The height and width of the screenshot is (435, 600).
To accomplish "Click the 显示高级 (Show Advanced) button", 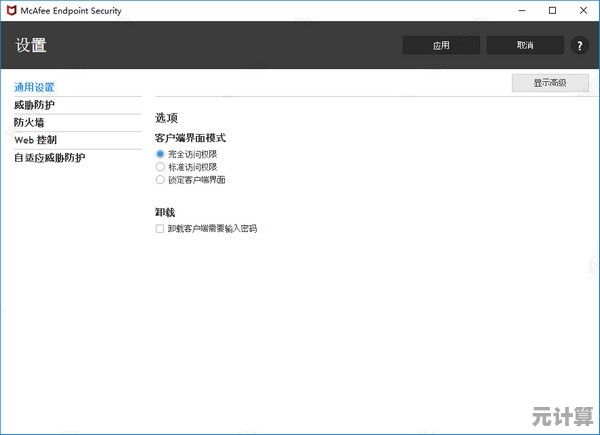I will pyautogui.click(x=549, y=83).
